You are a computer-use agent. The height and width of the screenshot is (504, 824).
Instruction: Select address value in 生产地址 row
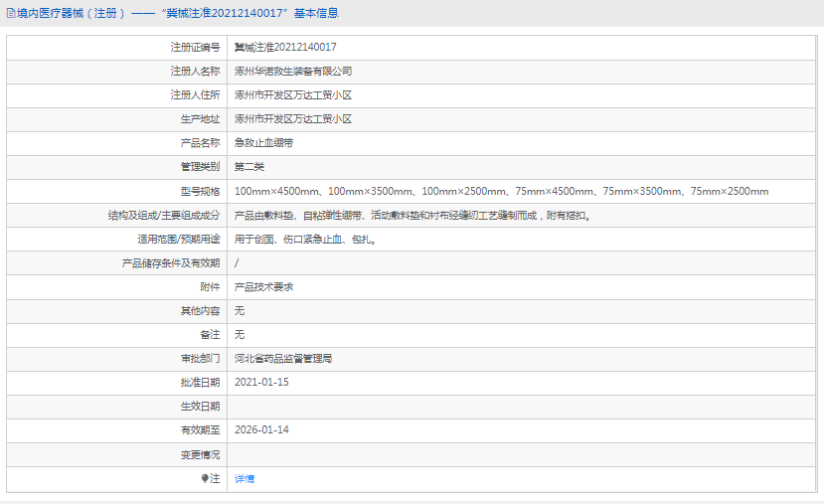pos(293,119)
